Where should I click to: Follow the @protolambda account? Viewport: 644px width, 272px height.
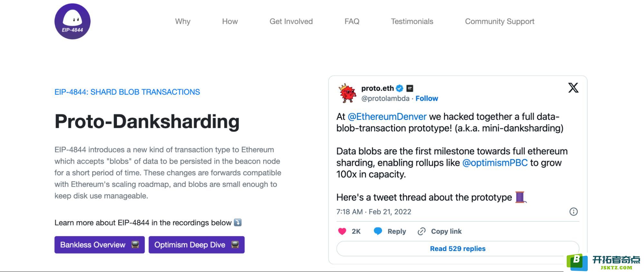427,99
